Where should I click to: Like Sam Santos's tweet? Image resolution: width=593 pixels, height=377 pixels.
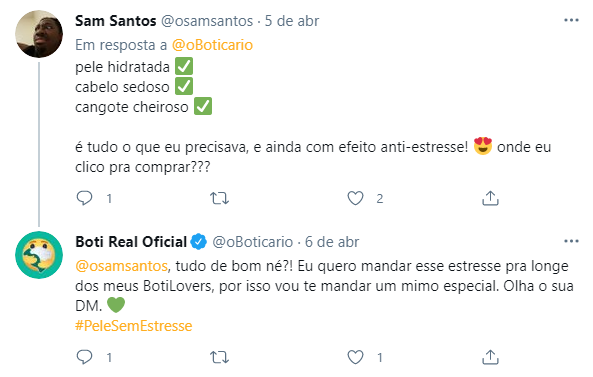point(355,198)
